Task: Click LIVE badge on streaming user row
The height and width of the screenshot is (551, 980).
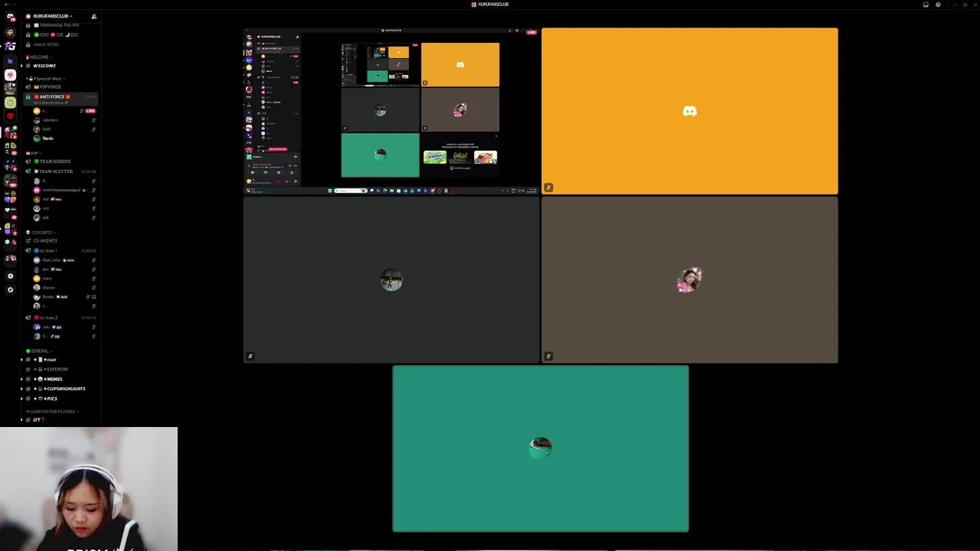Action: coord(90,111)
